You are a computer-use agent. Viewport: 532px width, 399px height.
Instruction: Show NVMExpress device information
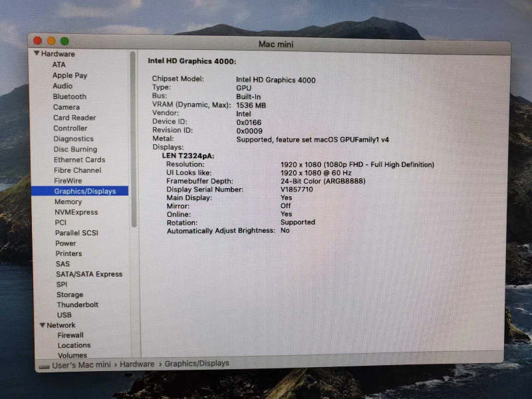click(76, 212)
